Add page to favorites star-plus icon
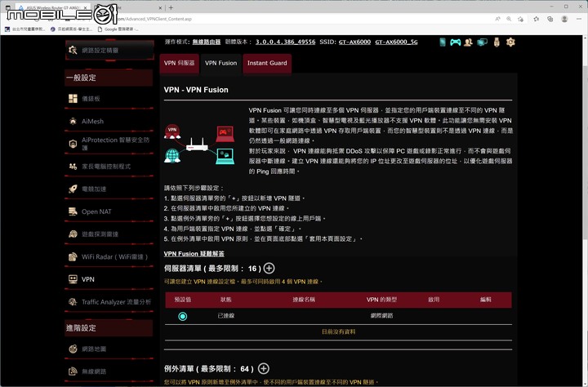Image resolution: width=588 pixels, height=387 pixels. coord(520,19)
